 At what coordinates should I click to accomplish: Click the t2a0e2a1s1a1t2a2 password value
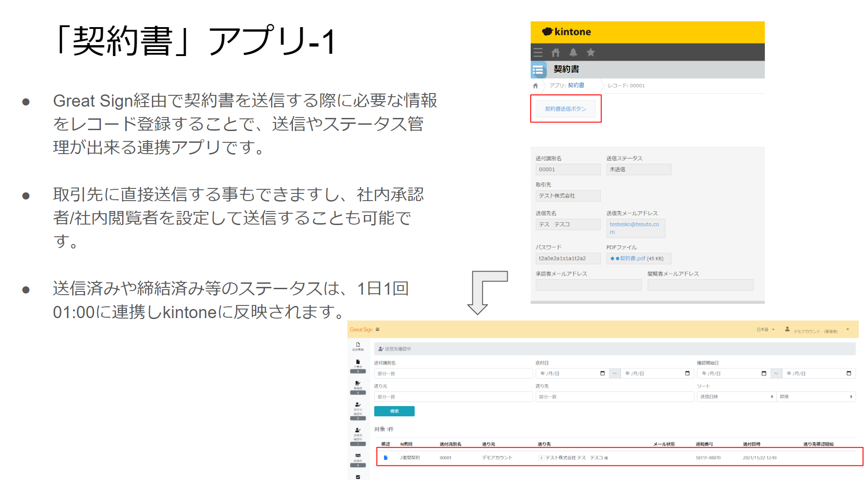pos(568,258)
